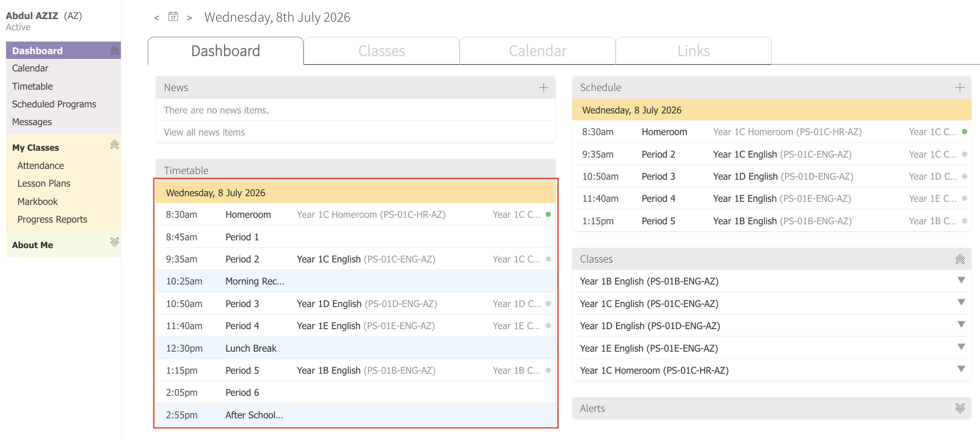
Task: Open Markbook under My Classes
Action: (38, 201)
